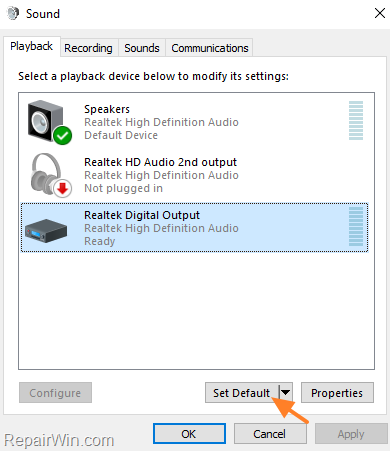
Task: Select the Speakers device icon
Action: coord(49,122)
